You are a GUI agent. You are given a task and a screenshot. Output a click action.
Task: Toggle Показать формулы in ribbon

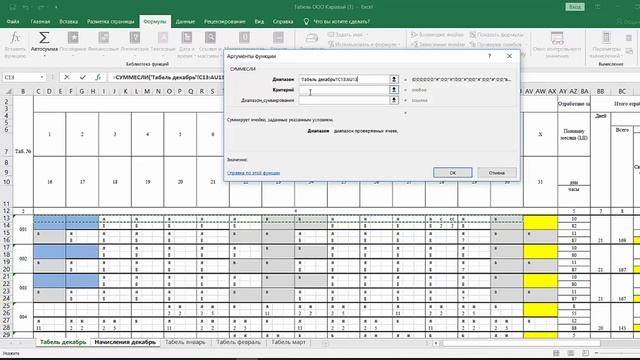pyautogui.click(x=496, y=35)
